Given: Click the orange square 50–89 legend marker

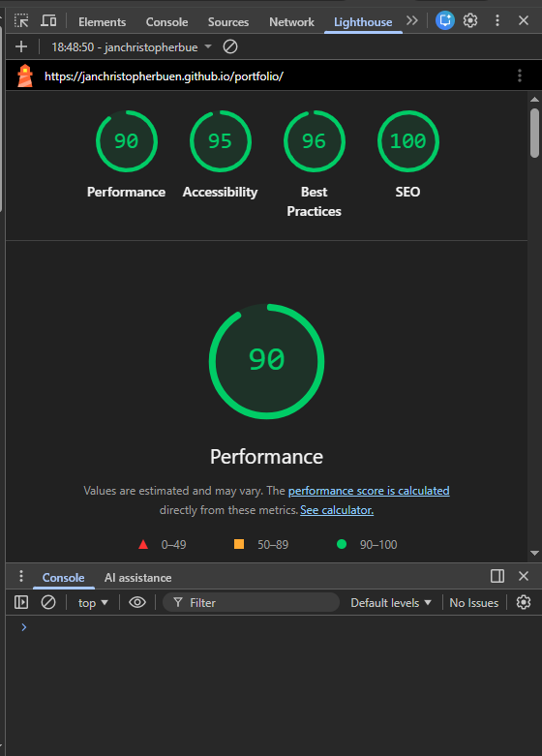Looking at the screenshot, I should [x=239, y=544].
